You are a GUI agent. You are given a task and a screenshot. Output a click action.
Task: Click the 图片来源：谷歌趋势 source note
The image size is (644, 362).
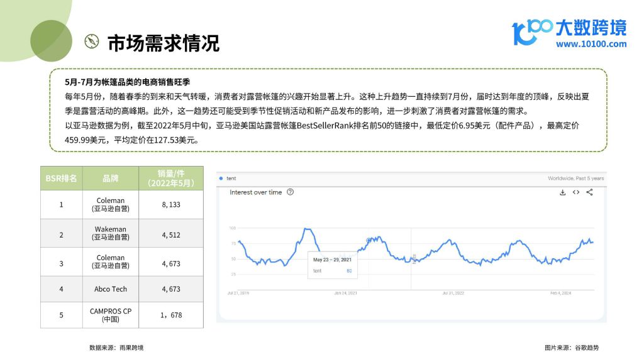click(x=572, y=348)
